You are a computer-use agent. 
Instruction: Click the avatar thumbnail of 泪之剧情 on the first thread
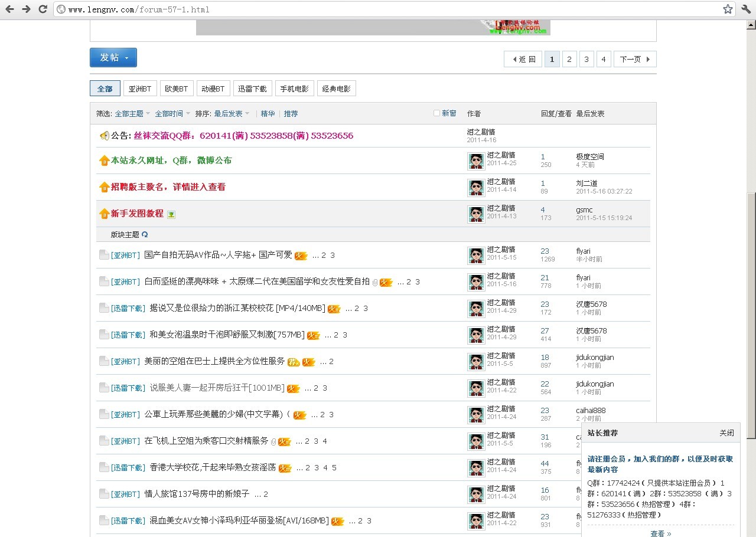[x=476, y=255]
